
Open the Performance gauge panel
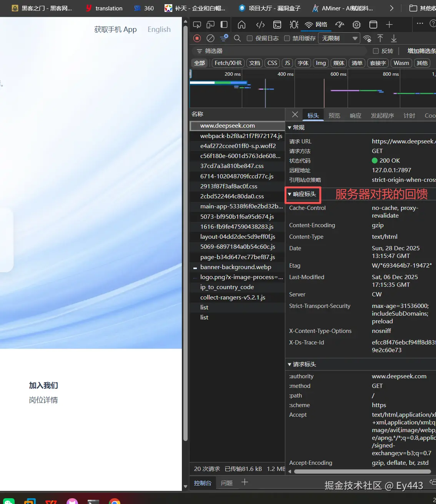point(339,25)
